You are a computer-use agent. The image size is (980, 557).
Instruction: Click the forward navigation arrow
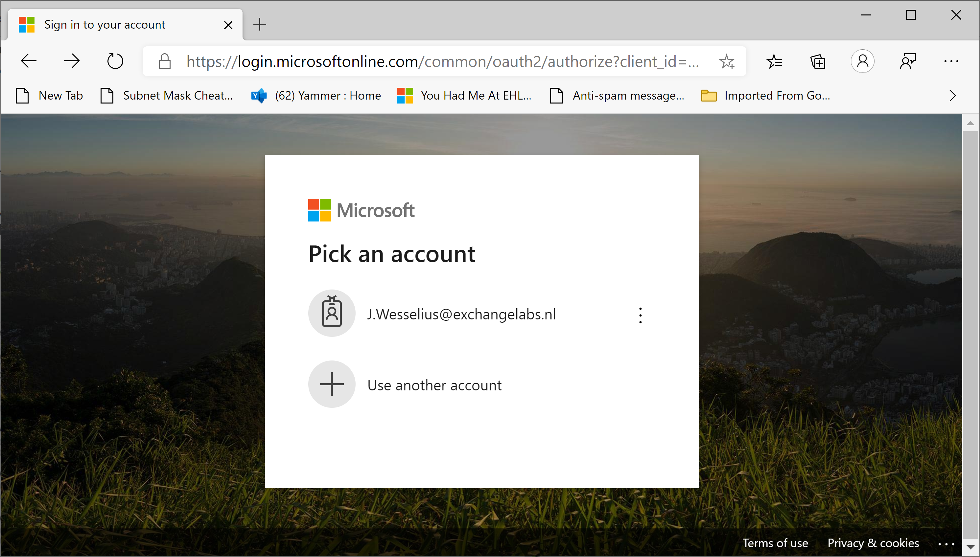[x=72, y=61]
